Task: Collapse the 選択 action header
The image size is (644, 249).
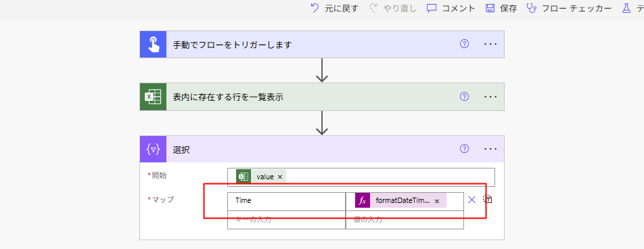Action: click(x=322, y=149)
